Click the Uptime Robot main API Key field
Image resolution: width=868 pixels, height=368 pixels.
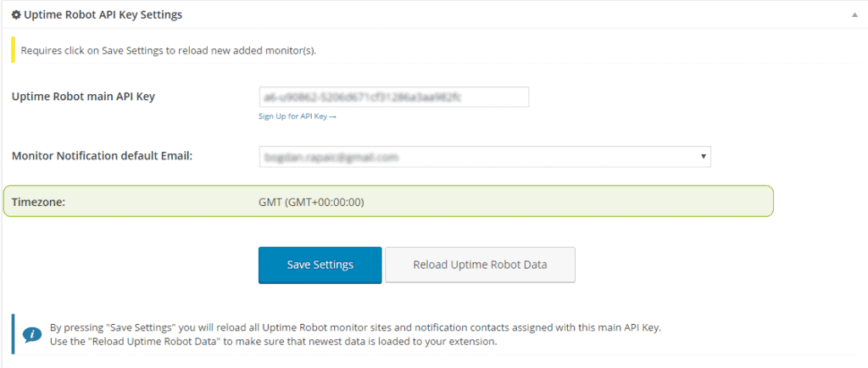pos(393,97)
